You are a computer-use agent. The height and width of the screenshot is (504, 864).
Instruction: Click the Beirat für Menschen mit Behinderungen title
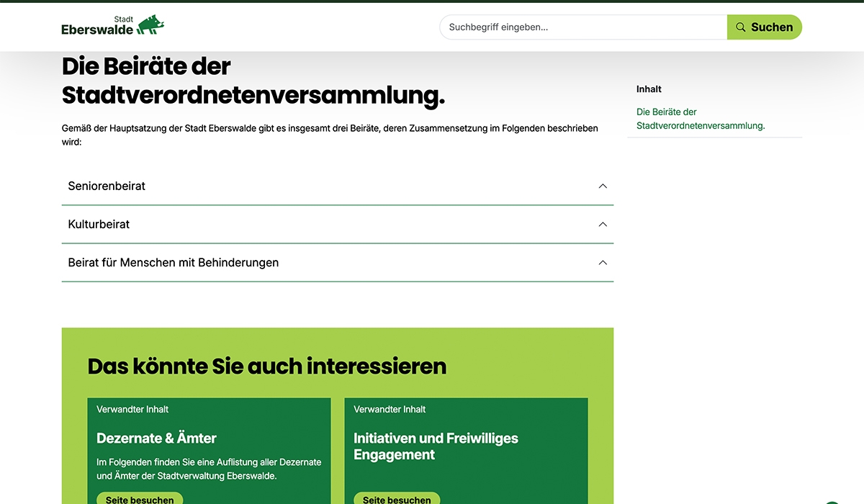click(x=173, y=263)
